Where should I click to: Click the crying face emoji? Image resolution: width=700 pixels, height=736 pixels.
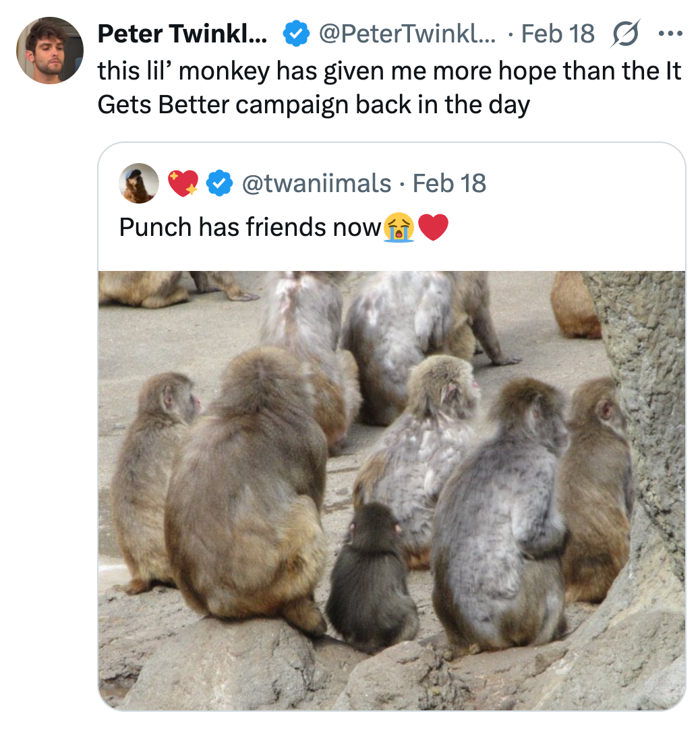(x=399, y=228)
